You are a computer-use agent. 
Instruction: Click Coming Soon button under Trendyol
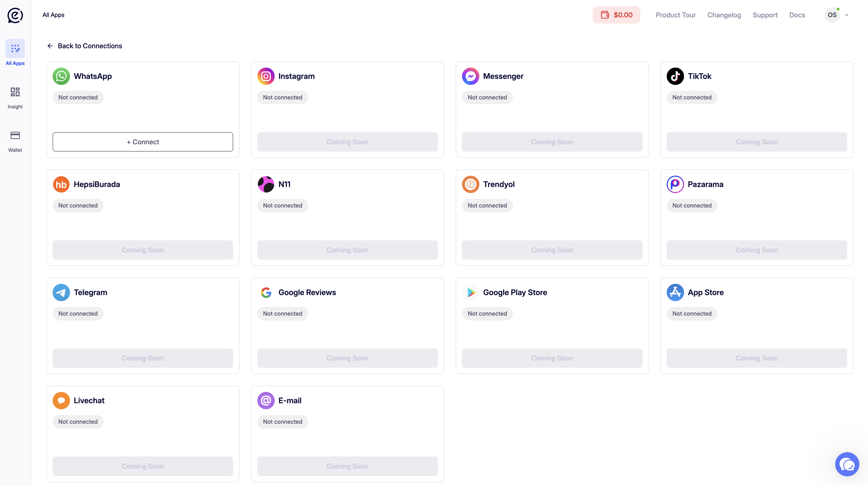pyautogui.click(x=552, y=250)
